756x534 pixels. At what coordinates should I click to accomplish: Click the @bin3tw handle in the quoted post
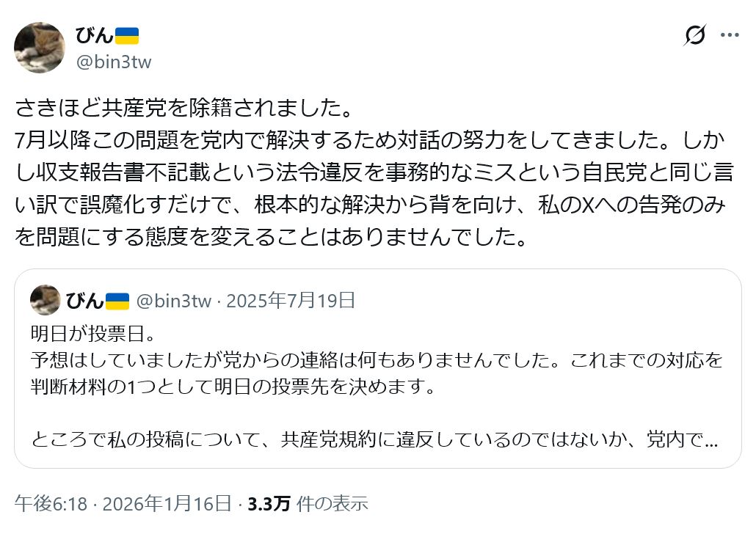(174, 301)
